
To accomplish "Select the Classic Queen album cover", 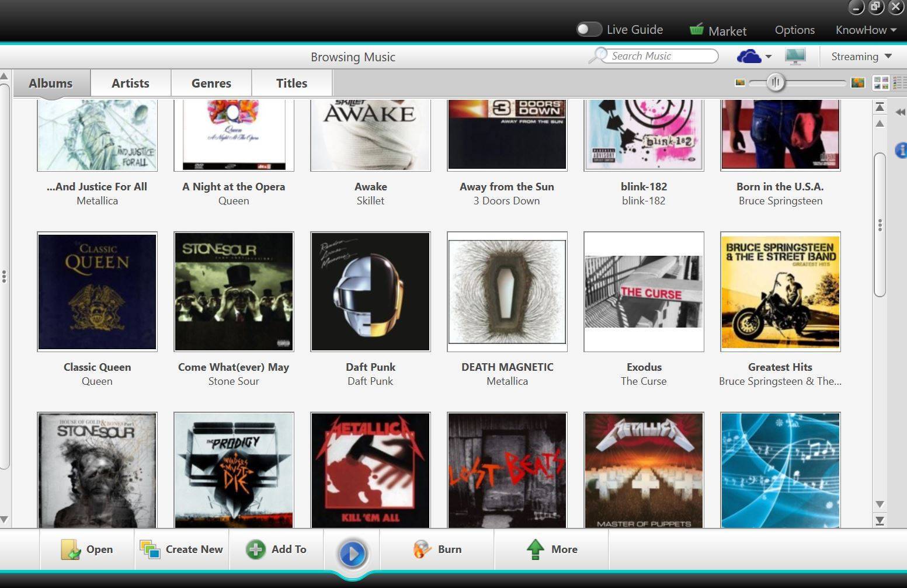I will tap(97, 292).
